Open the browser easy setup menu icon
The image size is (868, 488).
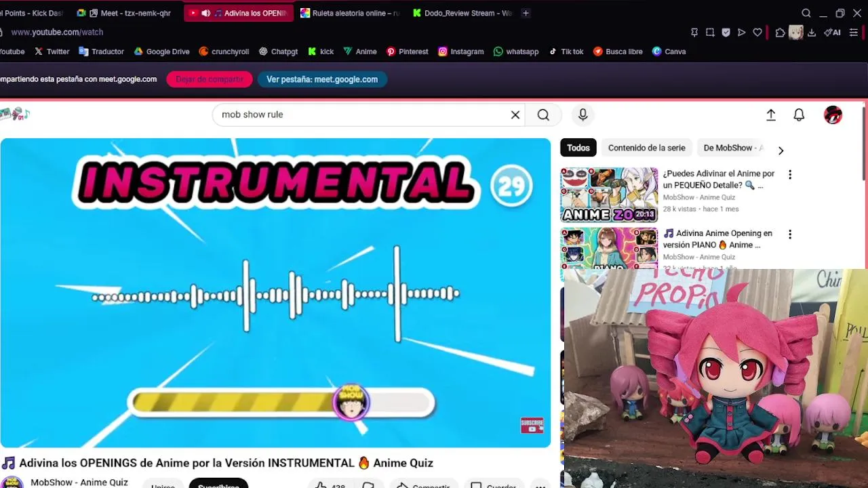click(x=854, y=32)
